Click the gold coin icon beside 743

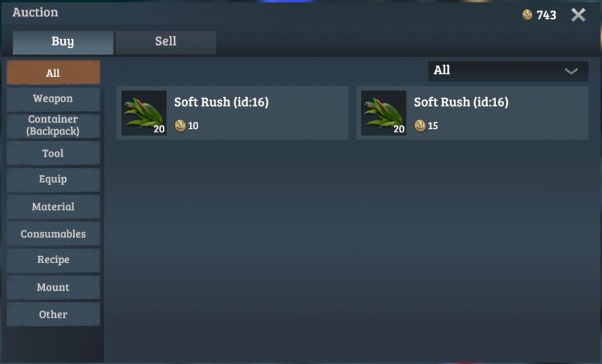tap(527, 15)
